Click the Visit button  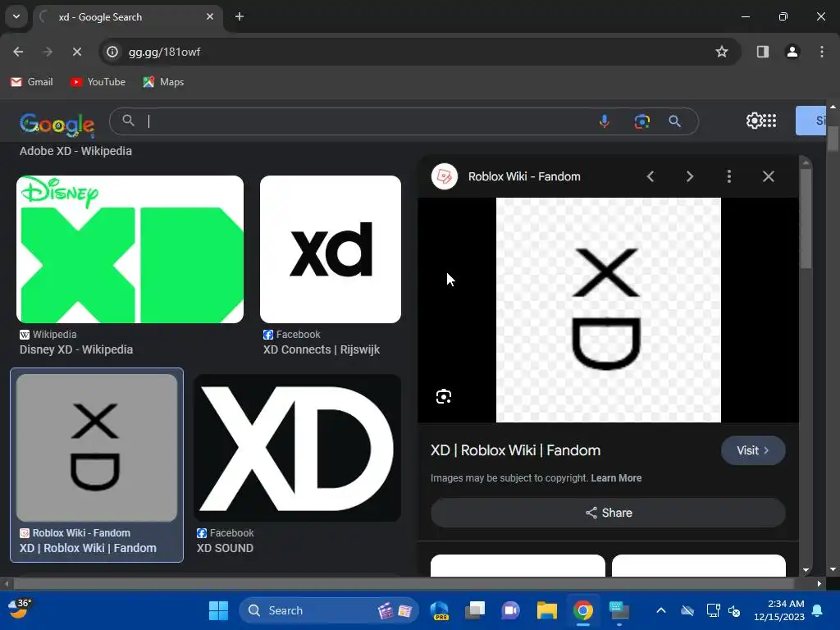(x=753, y=450)
